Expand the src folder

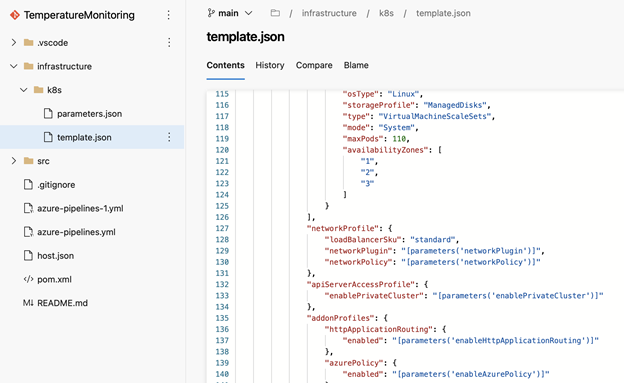(14, 161)
